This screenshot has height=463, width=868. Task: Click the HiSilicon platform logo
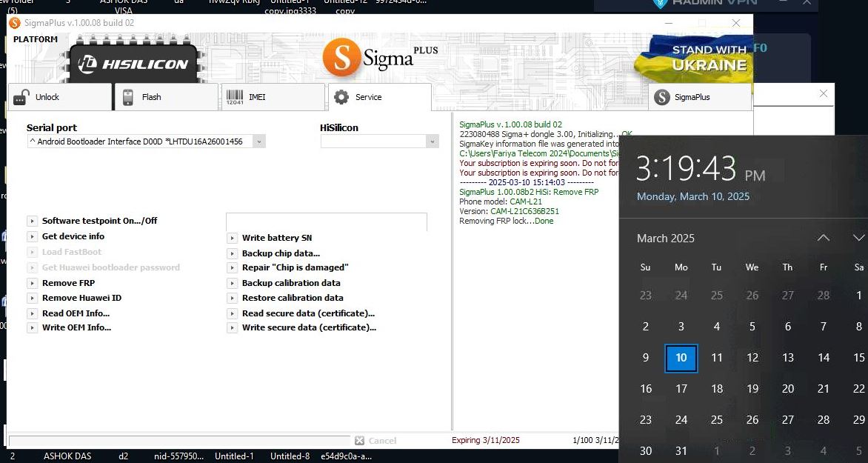pos(134,64)
